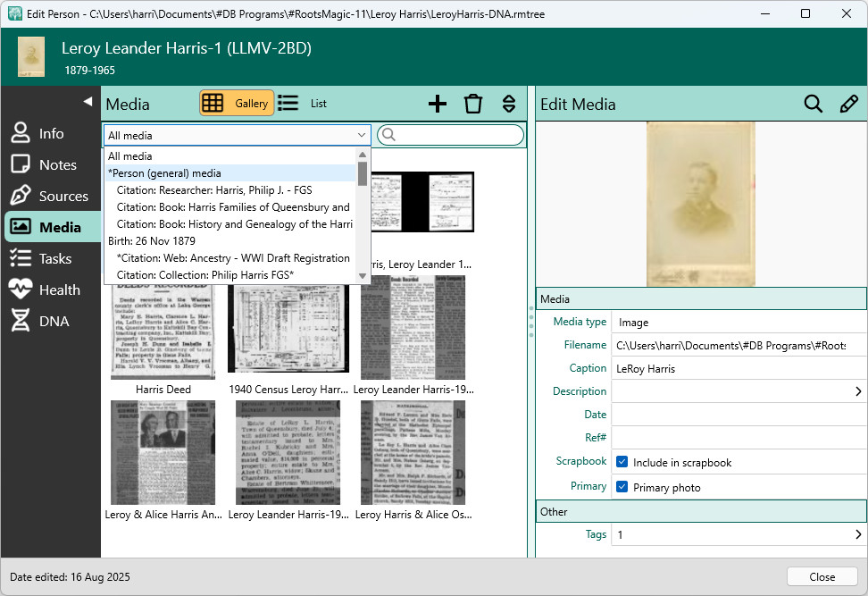Select Citation: Book: History and Genealogy option
The width and height of the screenshot is (868, 596).
pyautogui.click(x=230, y=223)
